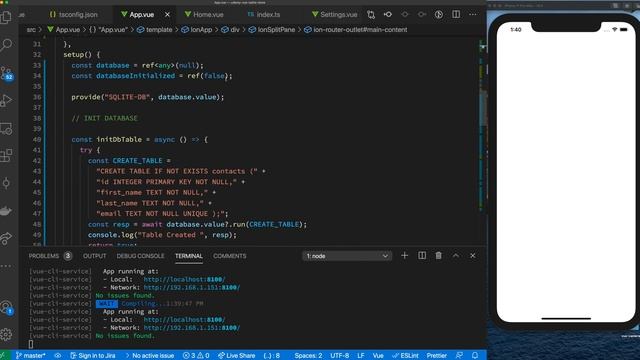Open the Docker view in activity bar

6,211
